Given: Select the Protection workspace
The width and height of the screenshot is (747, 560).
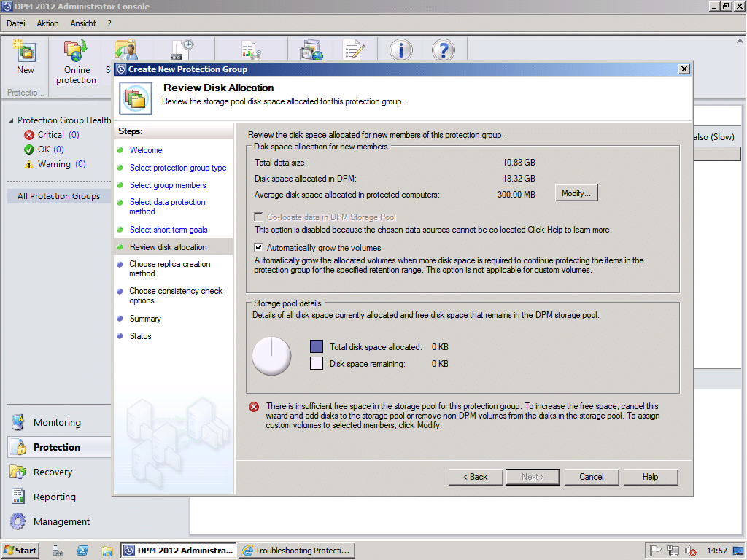Looking at the screenshot, I should point(59,447).
